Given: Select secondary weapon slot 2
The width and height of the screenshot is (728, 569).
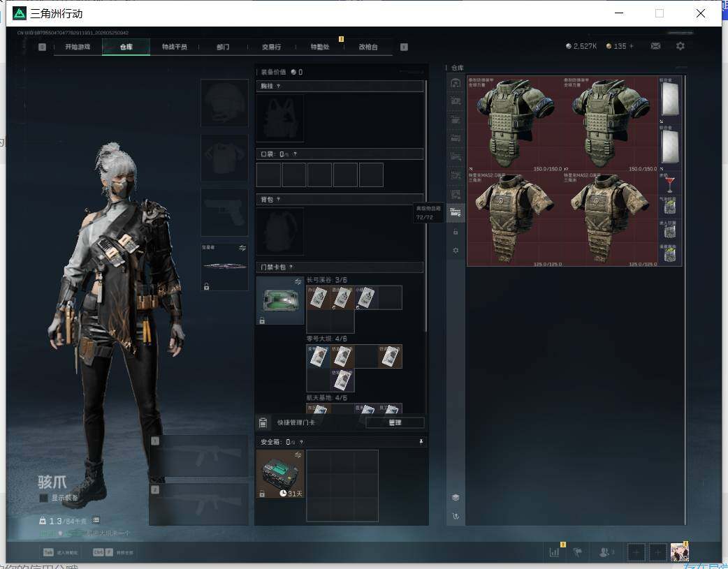Looking at the screenshot, I should pyautogui.click(x=198, y=505).
